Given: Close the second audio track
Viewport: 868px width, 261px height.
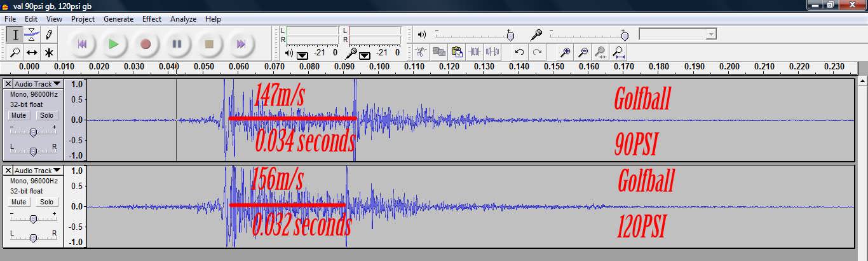Looking at the screenshot, I should 8,171.
